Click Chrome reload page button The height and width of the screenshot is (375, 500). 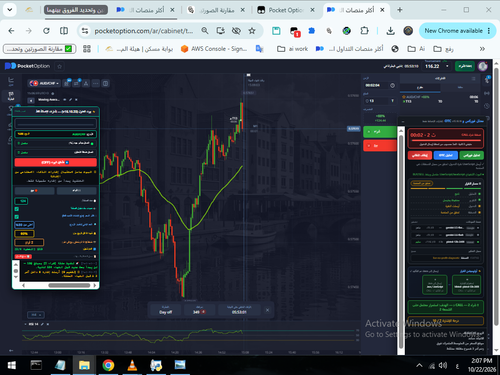coord(46,31)
